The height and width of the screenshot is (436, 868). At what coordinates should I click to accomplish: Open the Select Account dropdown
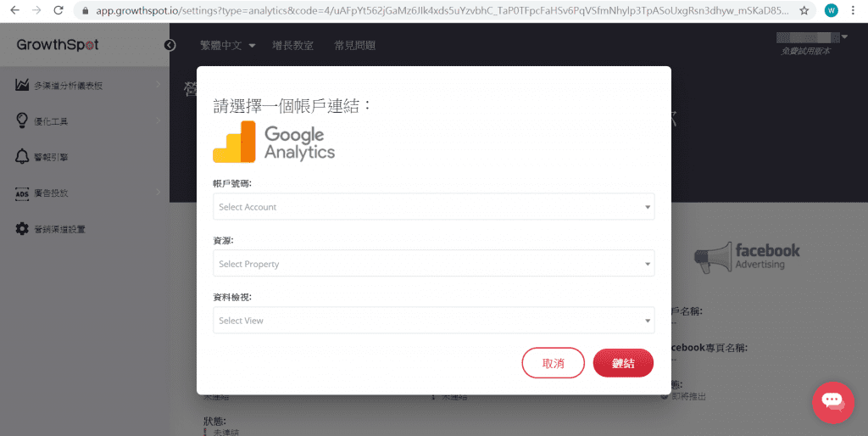click(x=433, y=207)
